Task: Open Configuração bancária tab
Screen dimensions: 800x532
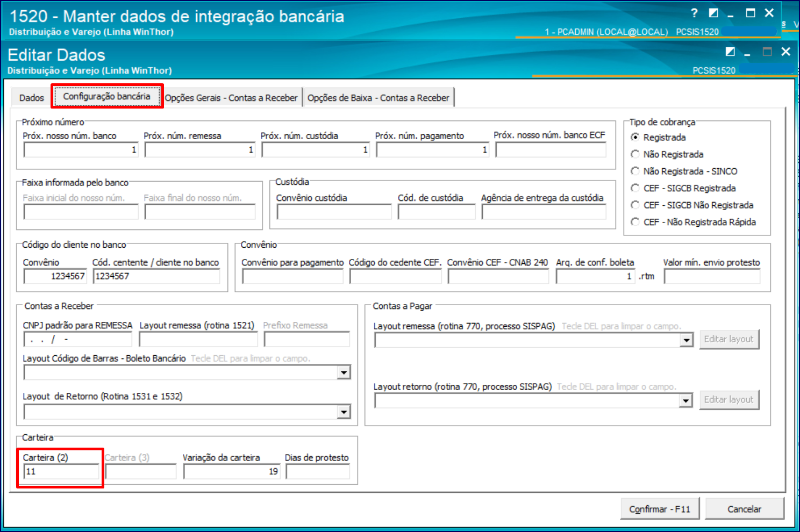Action: click(106, 96)
